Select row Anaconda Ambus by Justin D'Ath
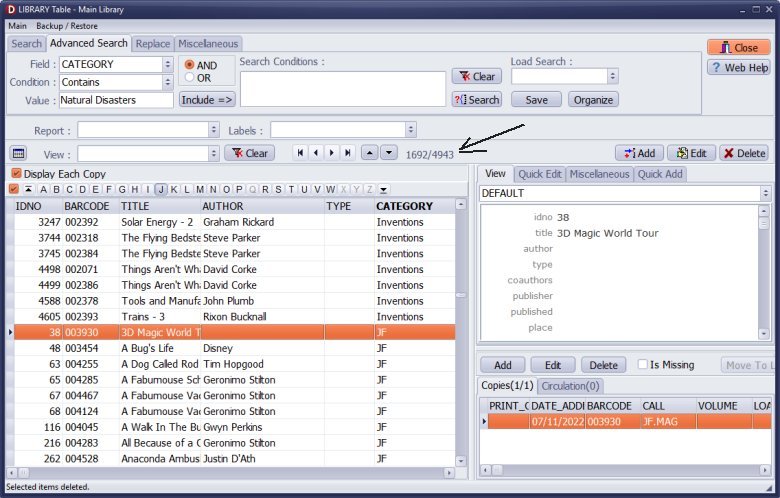Image resolution: width=780 pixels, height=498 pixels. click(x=234, y=459)
